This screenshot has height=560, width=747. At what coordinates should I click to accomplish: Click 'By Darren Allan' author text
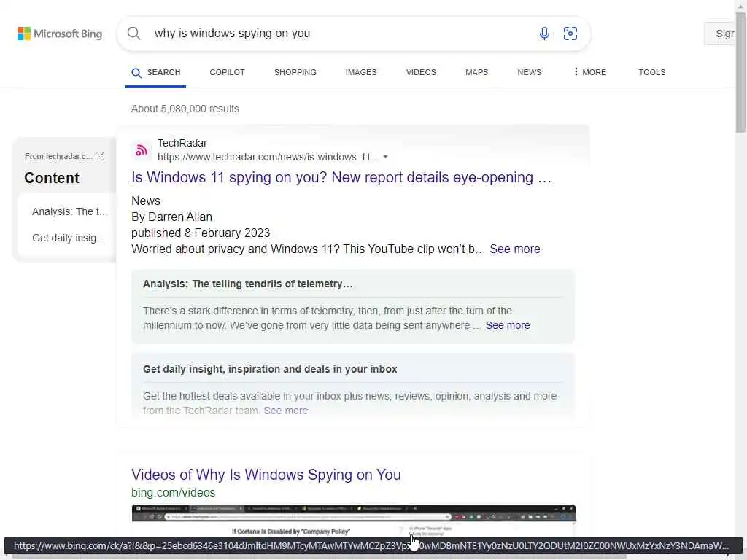172,217
